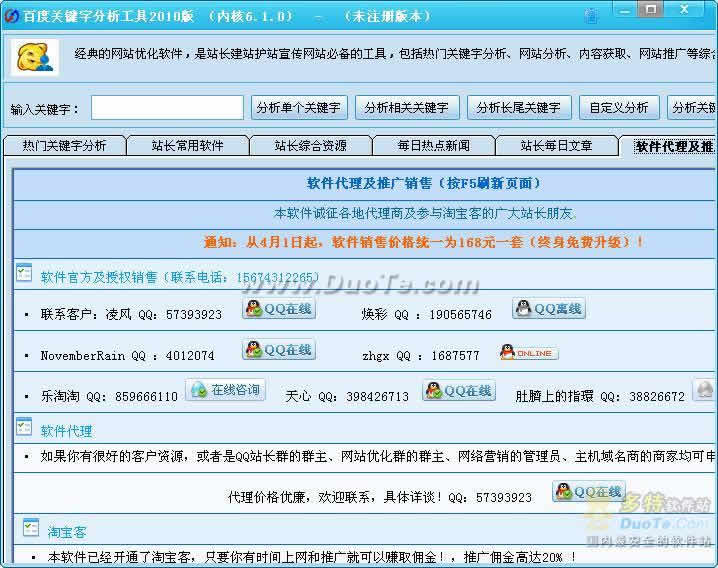The width and height of the screenshot is (718, 568).
Task: Click the 软件官方及授权销售 heading link
Action: click(180, 277)
